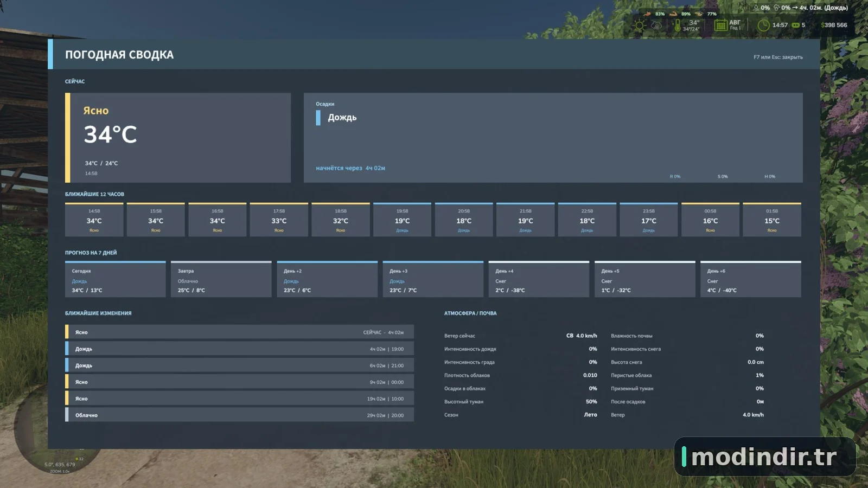
Task: Click the 'Плотность облаков' row
Action: pyautogui.click(x=521, y=375)
